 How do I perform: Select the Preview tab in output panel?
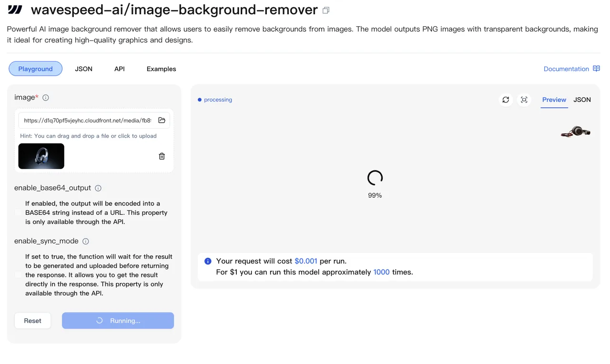click(x=554, y=100)
